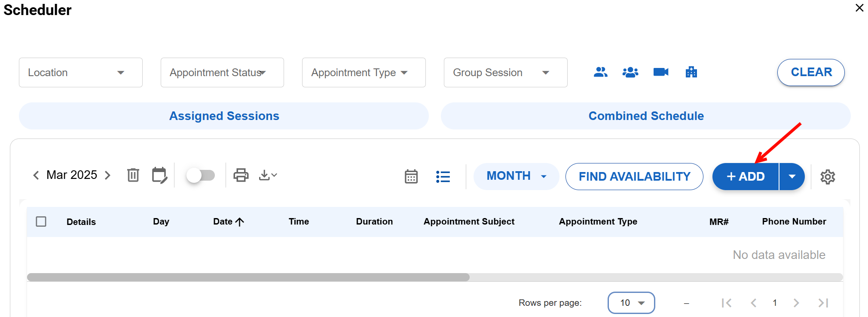Click the calendar edit icon beside trash
Viewport: 868px width, 317px height.
pyautogui.click(x=159, y=175)
